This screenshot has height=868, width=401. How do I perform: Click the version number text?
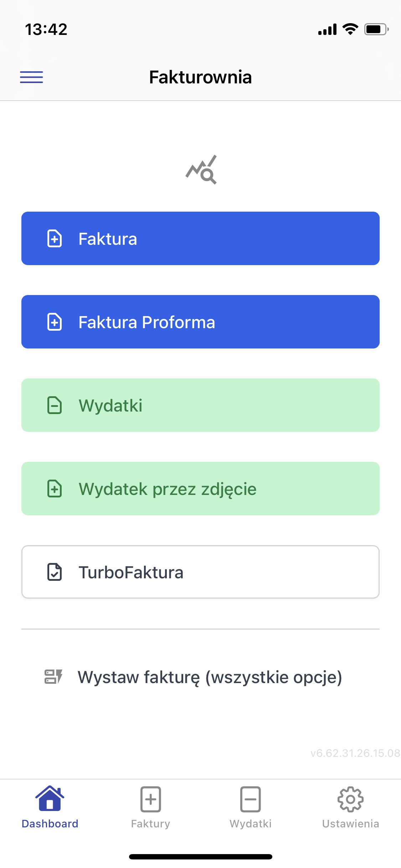click(355, 753)
